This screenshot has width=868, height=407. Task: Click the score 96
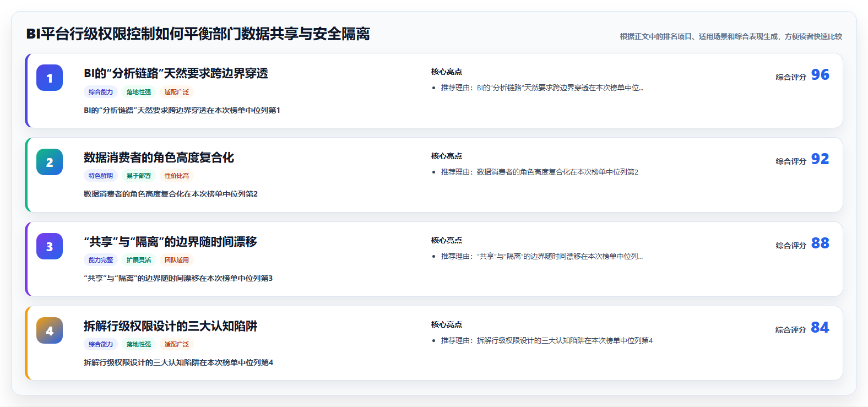coord(820,75)
